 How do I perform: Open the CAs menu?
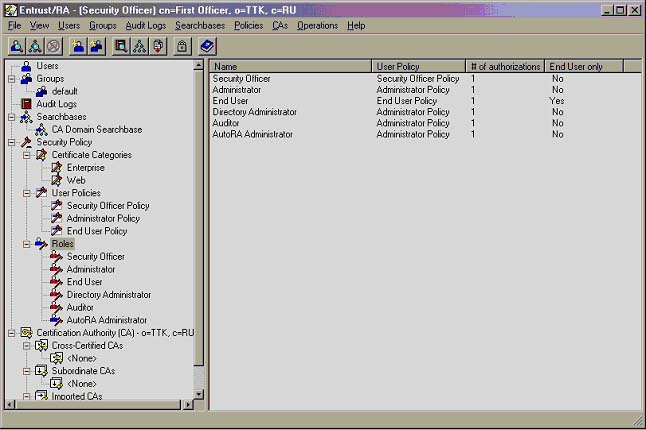280,26
